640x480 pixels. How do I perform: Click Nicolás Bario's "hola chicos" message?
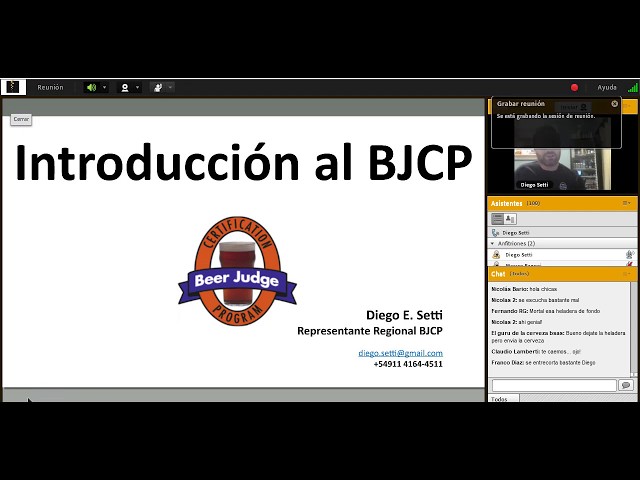524,289
